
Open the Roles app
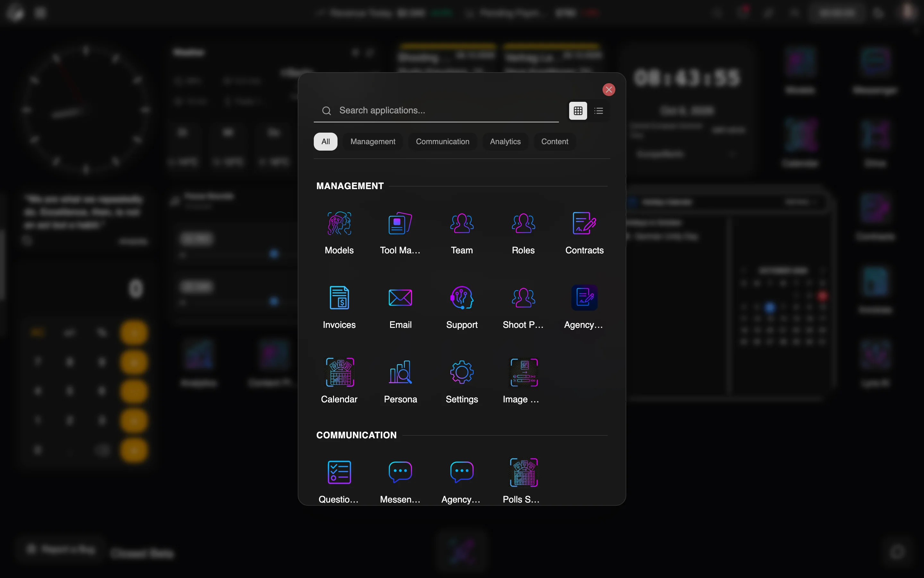click(523, 233)
